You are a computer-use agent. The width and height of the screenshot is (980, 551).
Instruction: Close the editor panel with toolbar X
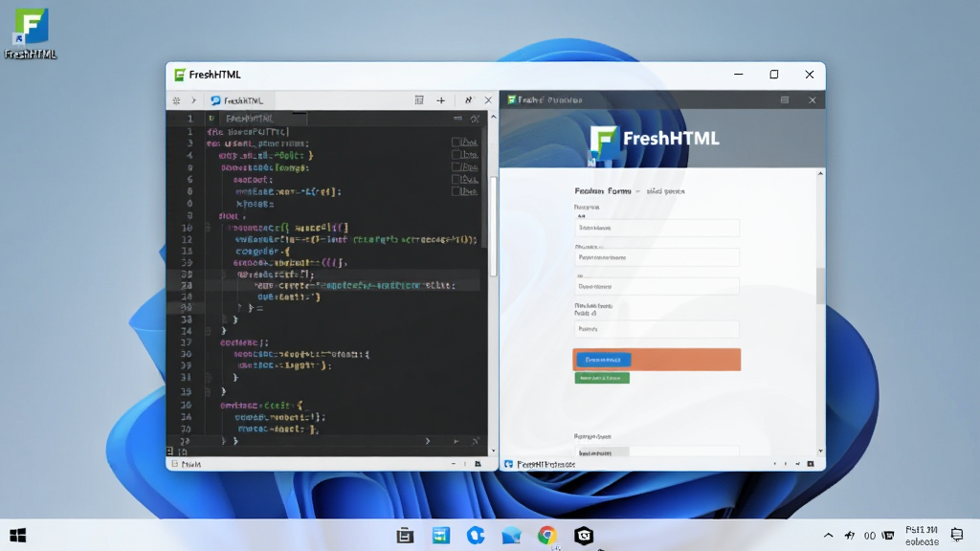pyautogui.click(x=488, y=99)
